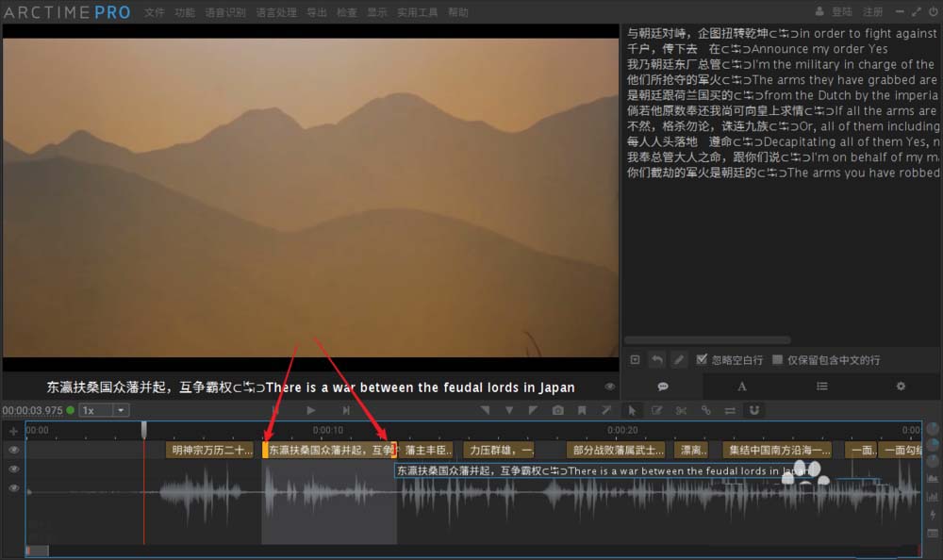Select the arrow selection tool
The width and height of the screenshot is (943, 560).
632,410
